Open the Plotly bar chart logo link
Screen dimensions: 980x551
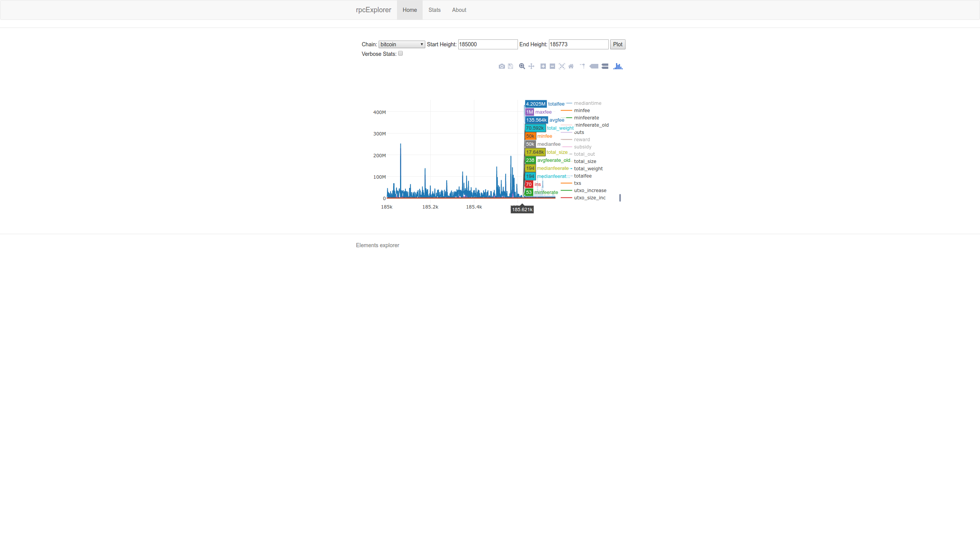618,66
